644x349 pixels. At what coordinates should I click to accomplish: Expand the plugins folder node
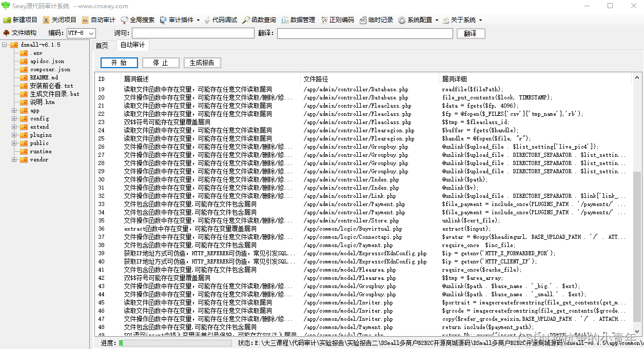[x=14, y=135]
